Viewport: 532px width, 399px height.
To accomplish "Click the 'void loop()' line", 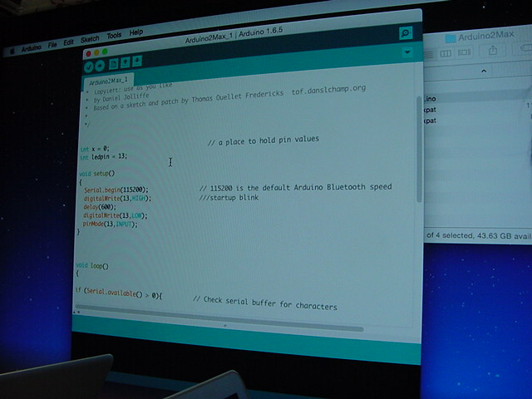I will 92,266.
